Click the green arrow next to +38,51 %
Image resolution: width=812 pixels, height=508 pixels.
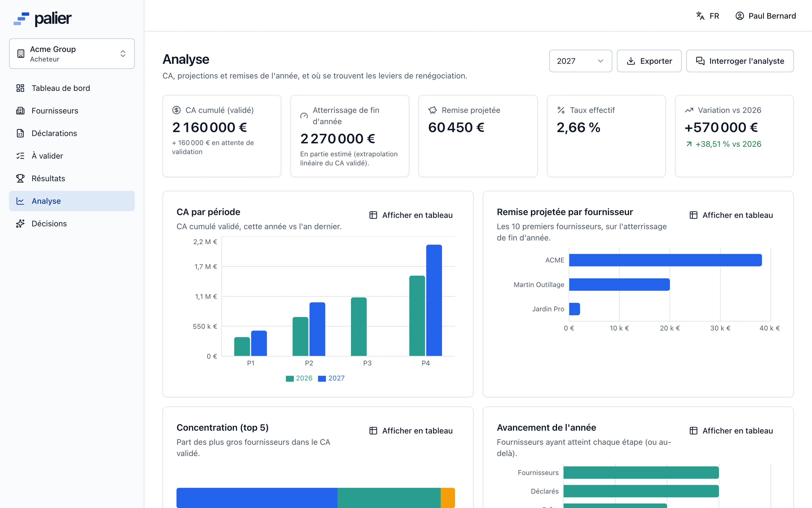coord(689,144)
